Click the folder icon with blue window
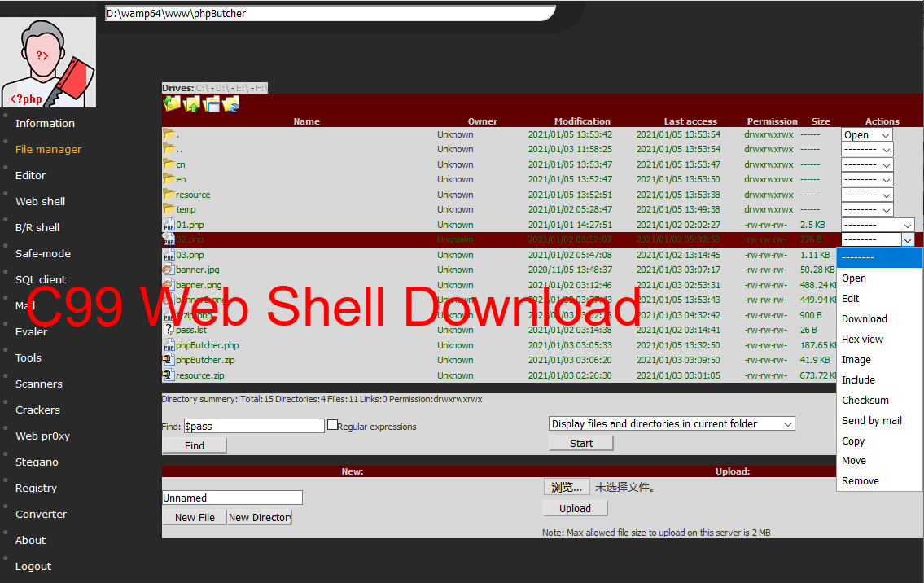924x583 pixels. pos(212,104)
